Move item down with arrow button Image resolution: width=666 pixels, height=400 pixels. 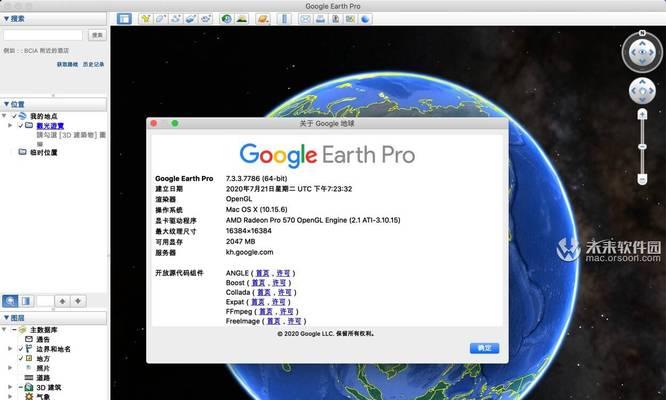click(x=78, y=301)
